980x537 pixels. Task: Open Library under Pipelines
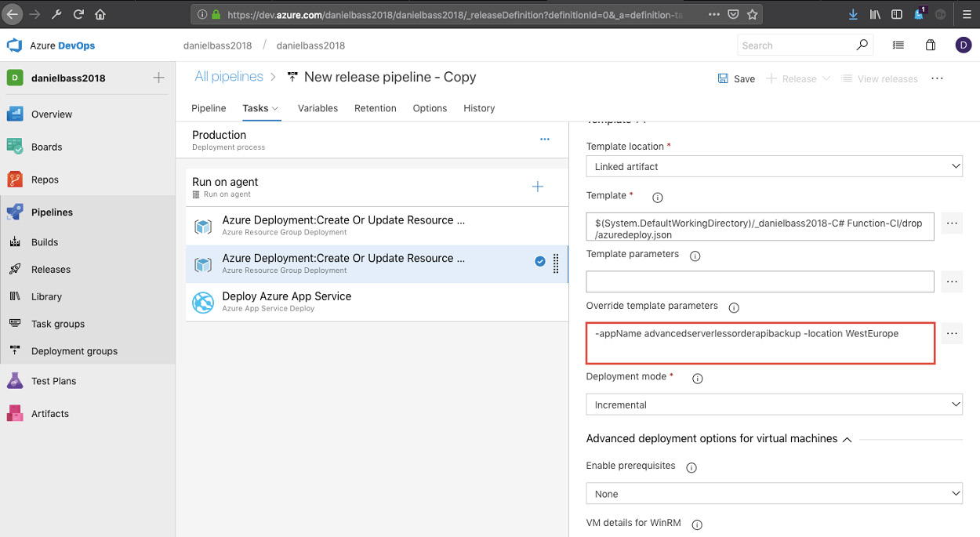click(46, 297)
